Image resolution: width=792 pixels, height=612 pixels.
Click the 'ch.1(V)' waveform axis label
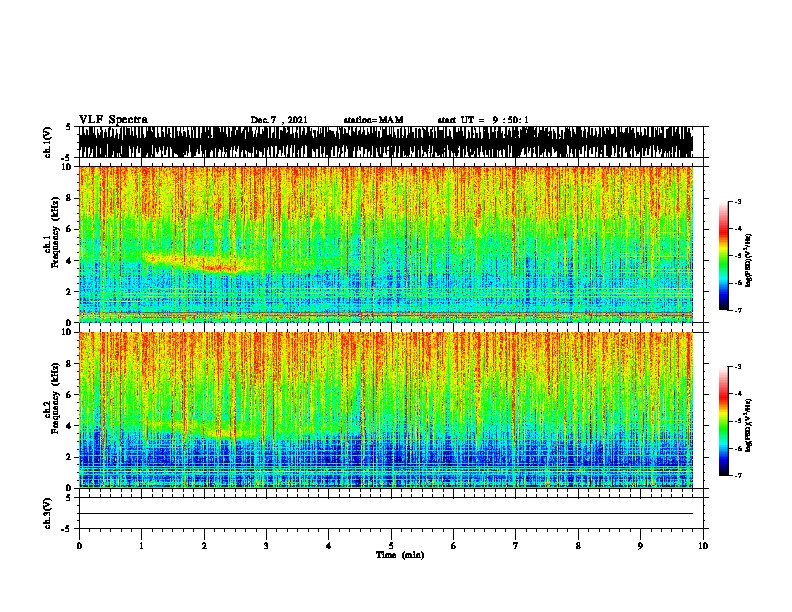click(x=48, y=142)
